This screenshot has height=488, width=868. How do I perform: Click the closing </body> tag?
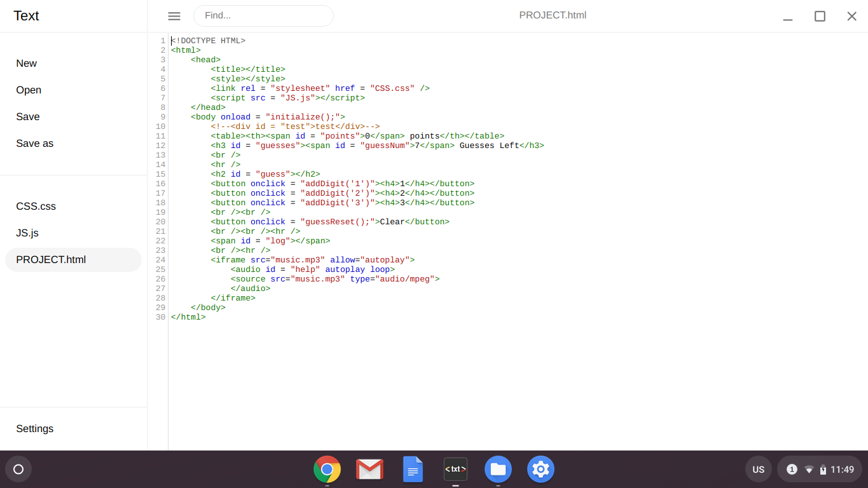[x=208, y=308]
